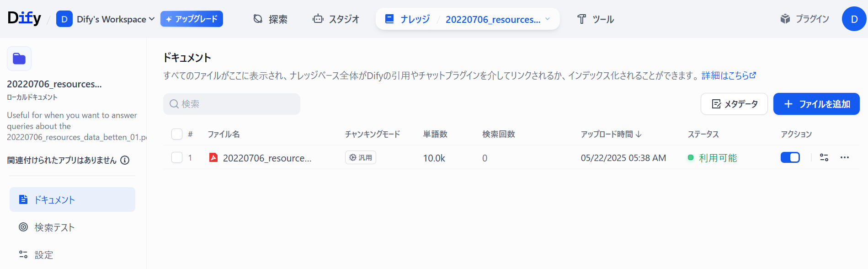868x269 pixels.
Task: Open 設定 in the sidebar
Action: pyautogui.click(x=72, y=255)
